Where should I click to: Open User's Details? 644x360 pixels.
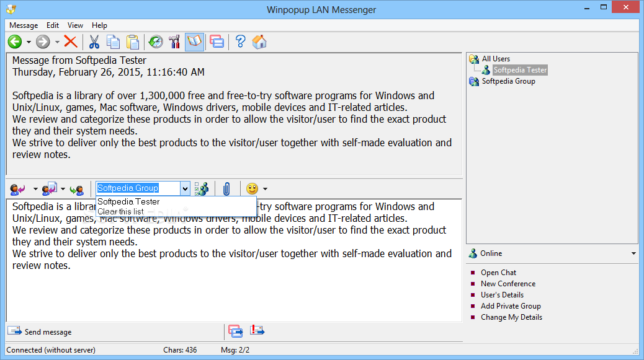(x=503, y=295)
